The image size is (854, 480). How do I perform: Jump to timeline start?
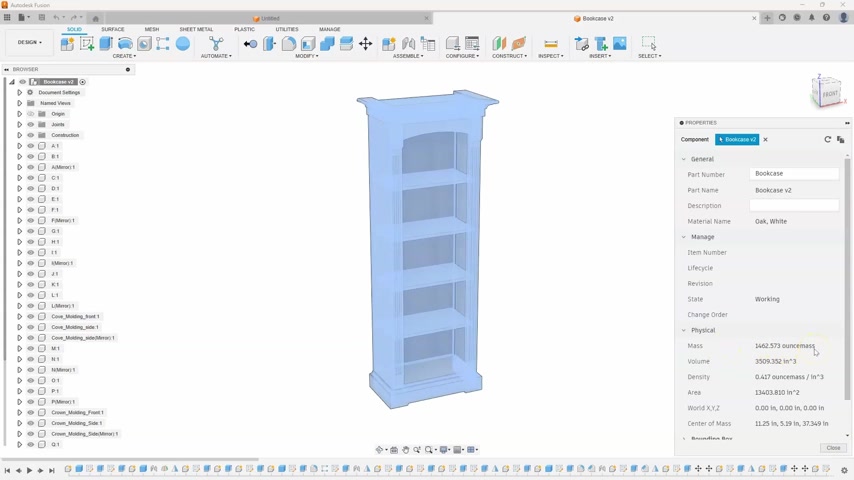(x=7, y=470)
